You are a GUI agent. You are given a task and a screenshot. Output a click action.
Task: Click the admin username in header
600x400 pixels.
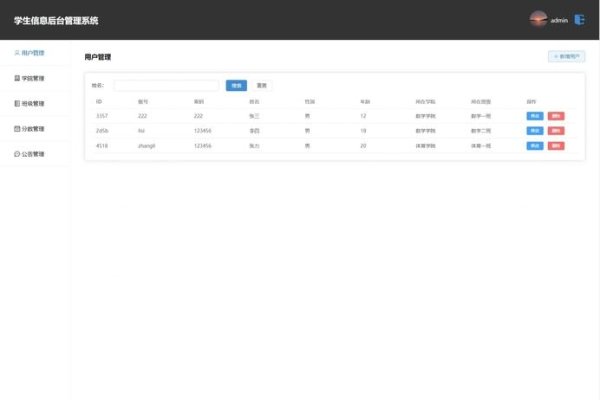(x=559, y=20)
